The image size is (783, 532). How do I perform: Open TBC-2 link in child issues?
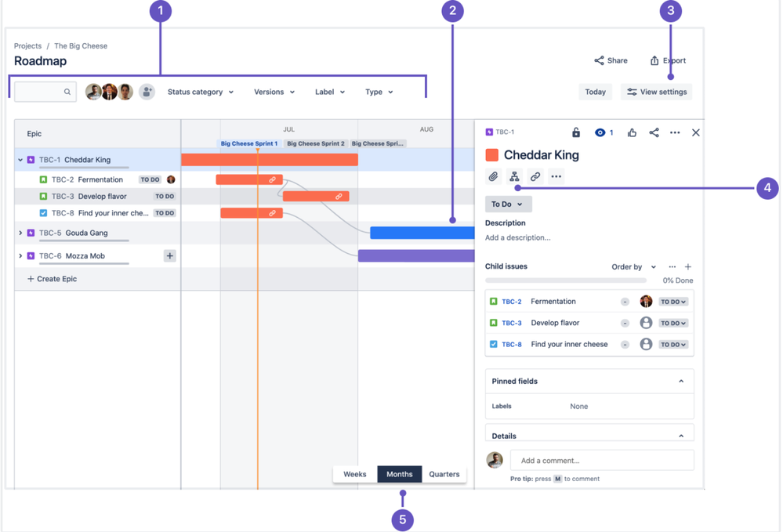click(511, 302)
